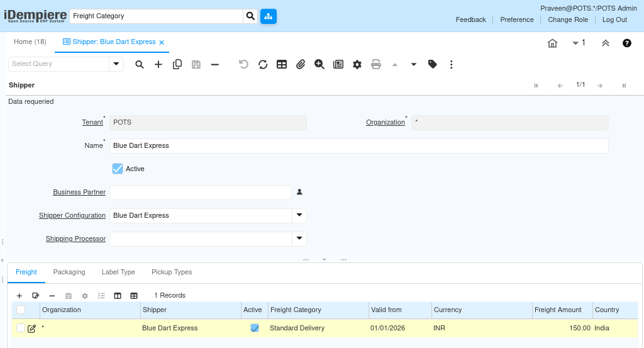
Task: Edit the Freight record in detail toolbar
Action: [35, 296]
